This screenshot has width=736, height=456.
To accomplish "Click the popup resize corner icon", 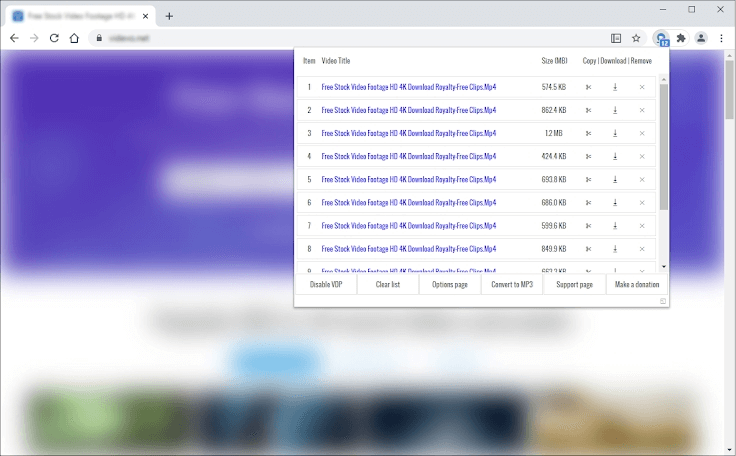I will point(663,301).
